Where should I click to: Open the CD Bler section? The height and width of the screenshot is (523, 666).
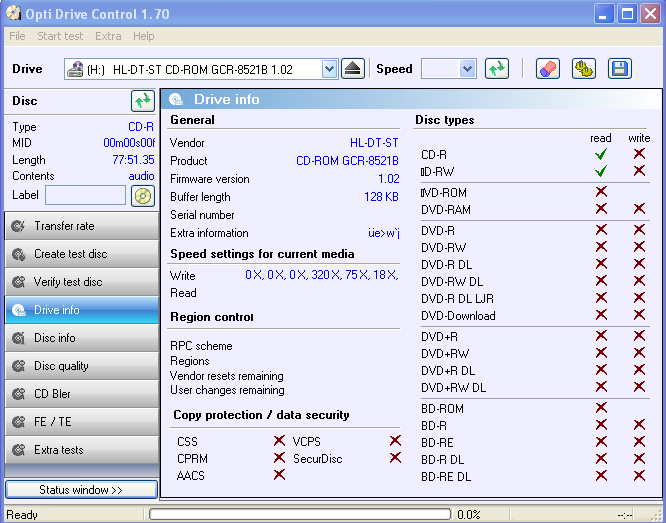pos(82,394)
